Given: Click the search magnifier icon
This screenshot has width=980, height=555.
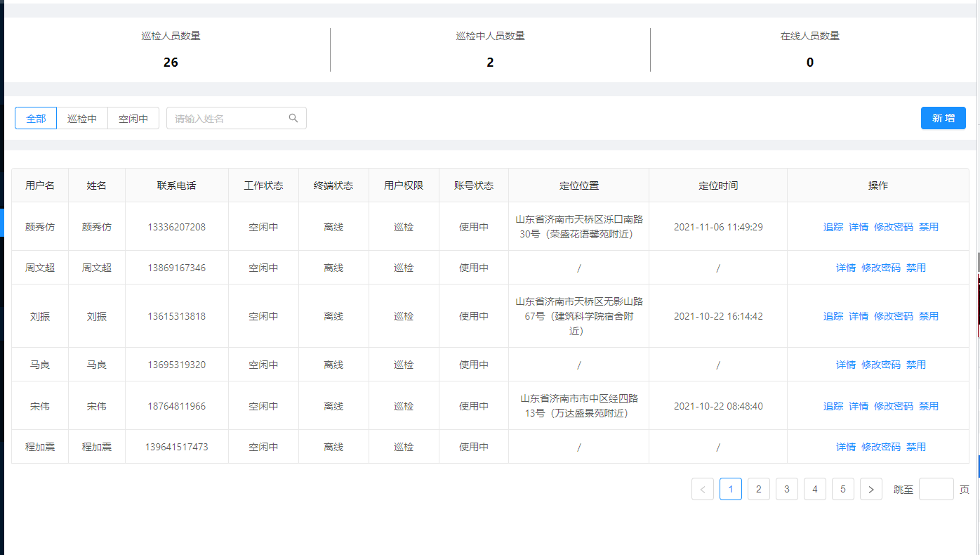Looking at the screenshot, I should pyautogui.click(x=293, y=118).
